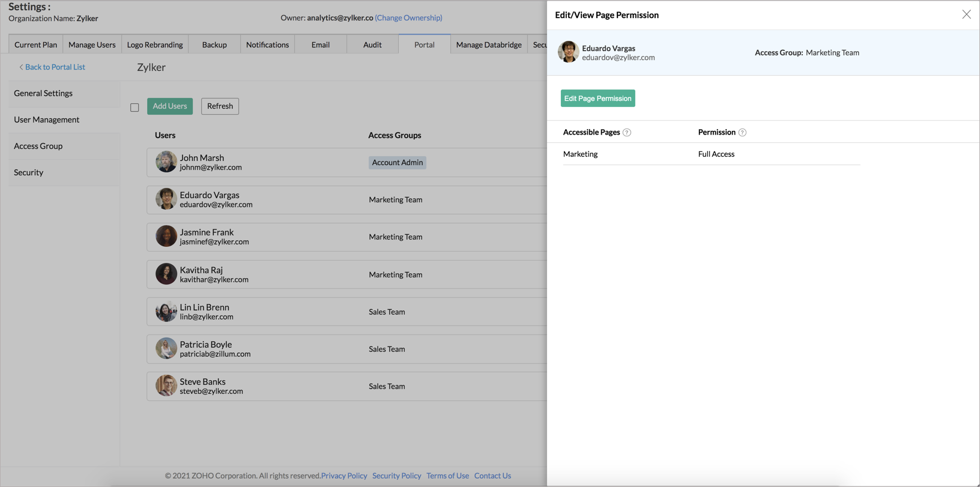Open the Privacy Policy link
Screen dimensions: 980x487
pos(344,476)
